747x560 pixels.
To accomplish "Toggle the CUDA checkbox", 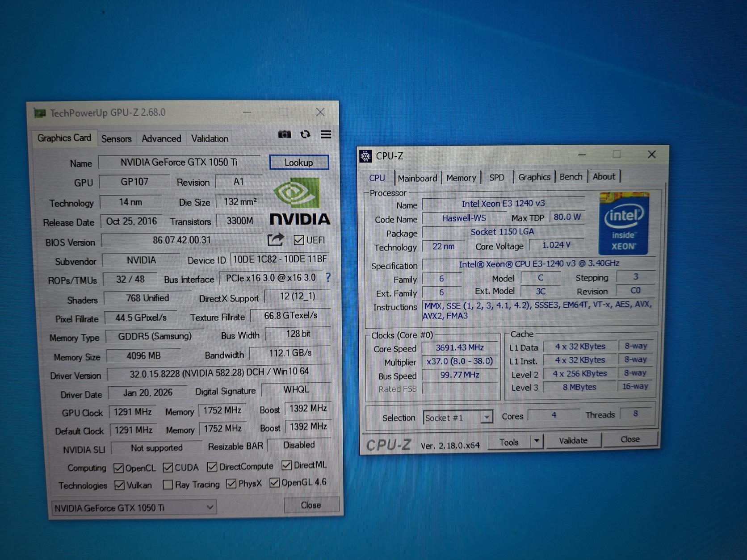I will click(168, 468).
